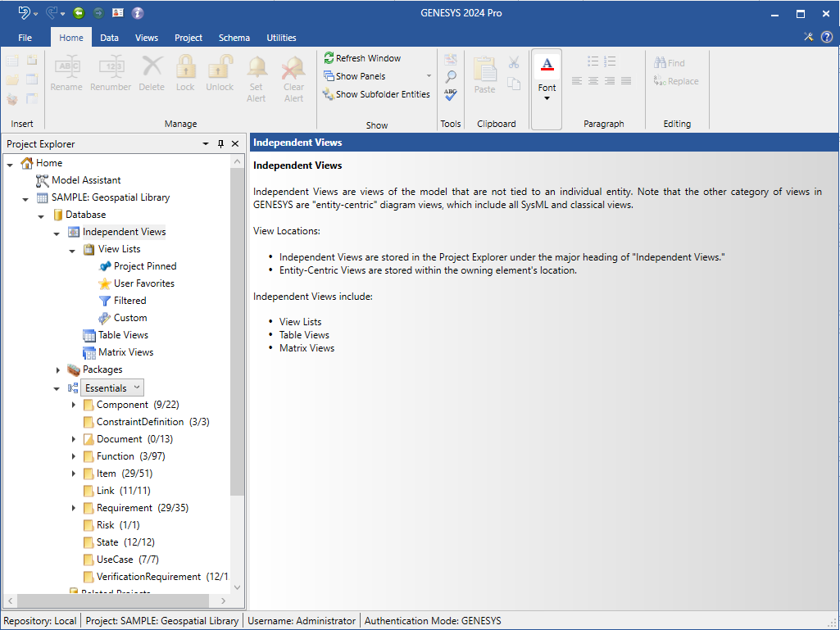Image resolution: width=840 pixels, height=630 pixels.
Task: Expand the Packages tree node
Action: (57, 369)
